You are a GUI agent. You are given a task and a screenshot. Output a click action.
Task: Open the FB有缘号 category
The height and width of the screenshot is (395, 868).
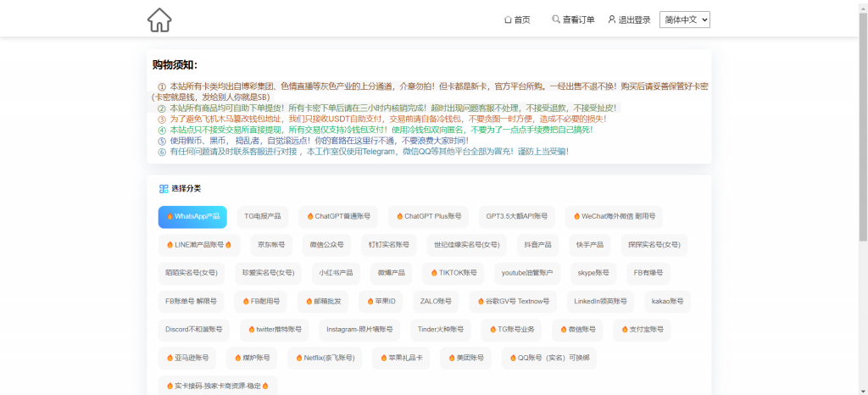tap(648, 273)
